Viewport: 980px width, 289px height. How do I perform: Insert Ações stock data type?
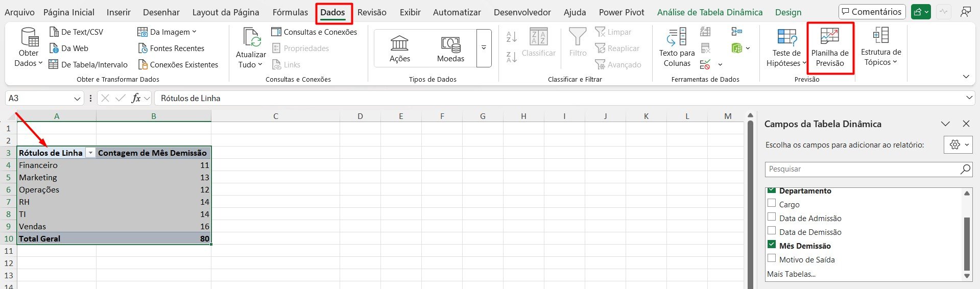[399, 49]
